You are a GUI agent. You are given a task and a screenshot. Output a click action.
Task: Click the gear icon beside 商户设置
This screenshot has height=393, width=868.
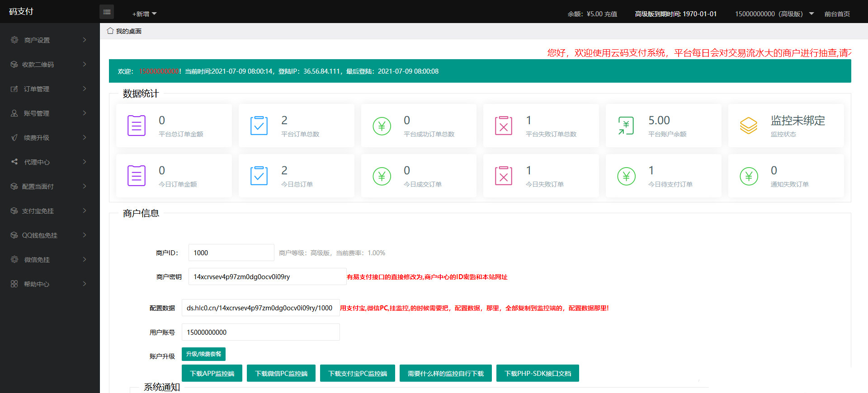(14, 40)
